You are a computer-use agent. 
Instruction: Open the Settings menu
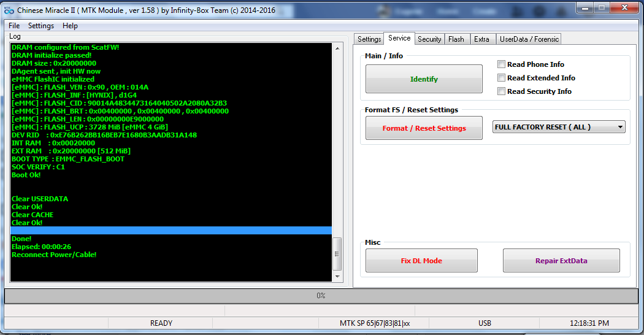(40, 26)
